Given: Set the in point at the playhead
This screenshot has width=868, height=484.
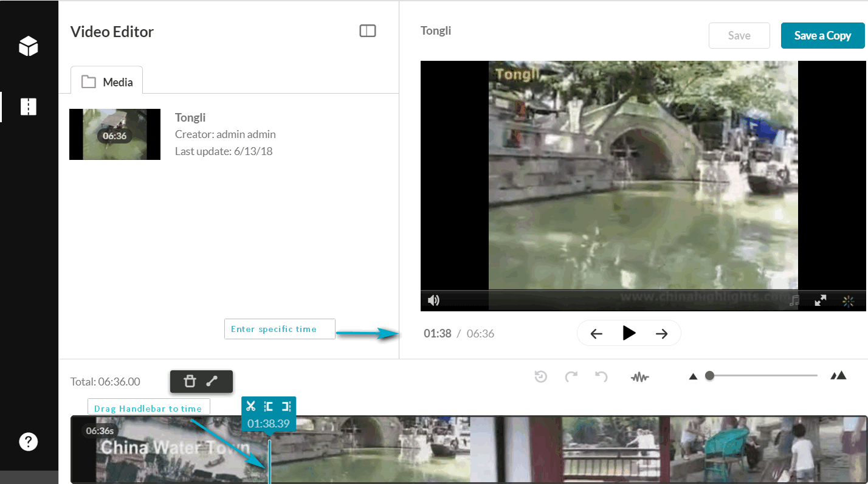Looking at the screenshot, I should pyautogui.click(x=268, y=406).
